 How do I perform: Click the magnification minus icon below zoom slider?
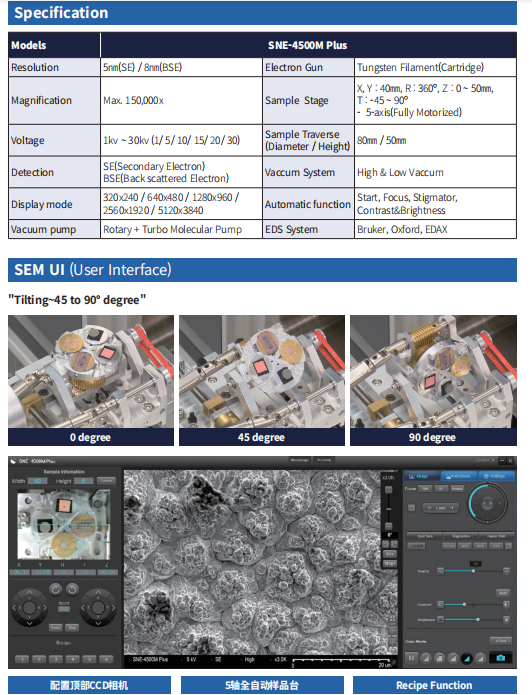(388, 526)
